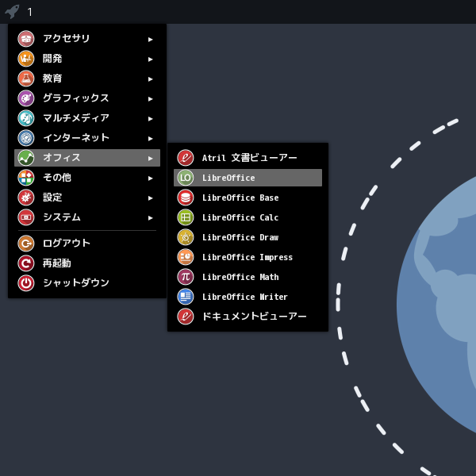Viewport: 476px width, 476px height.
Task: Click the rocket launcher icon in the panel
Action: click(12, 12)
